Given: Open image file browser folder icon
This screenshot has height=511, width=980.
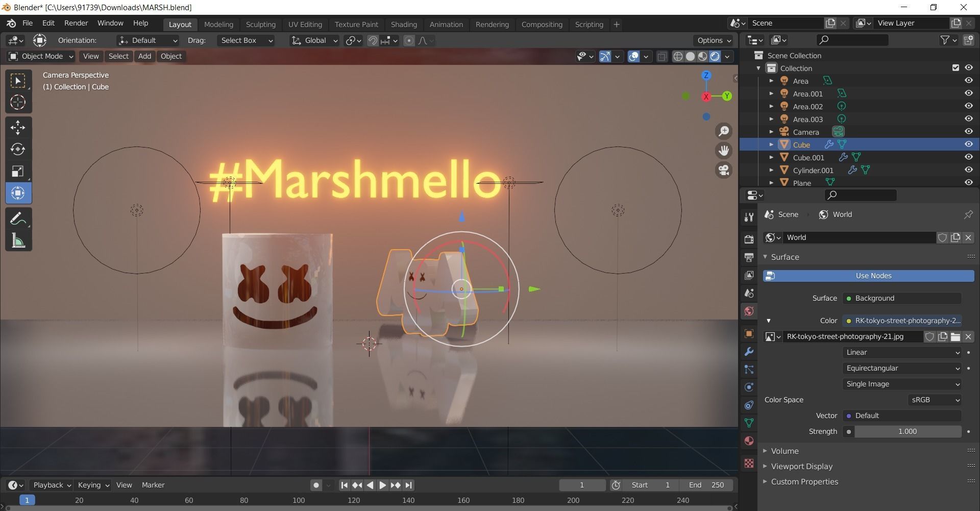Looking at the screenshot, I should pos(955,336).
